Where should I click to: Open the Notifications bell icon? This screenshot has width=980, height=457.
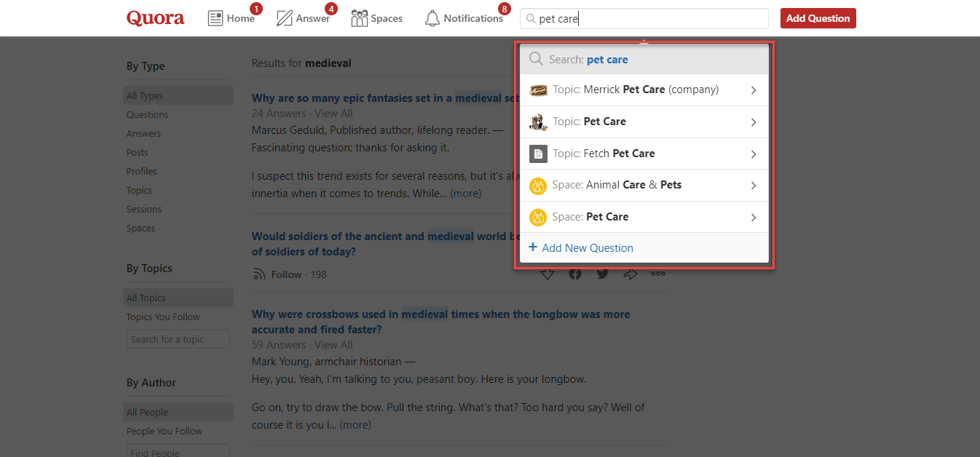pyautogui.click(x=432, y=18)
